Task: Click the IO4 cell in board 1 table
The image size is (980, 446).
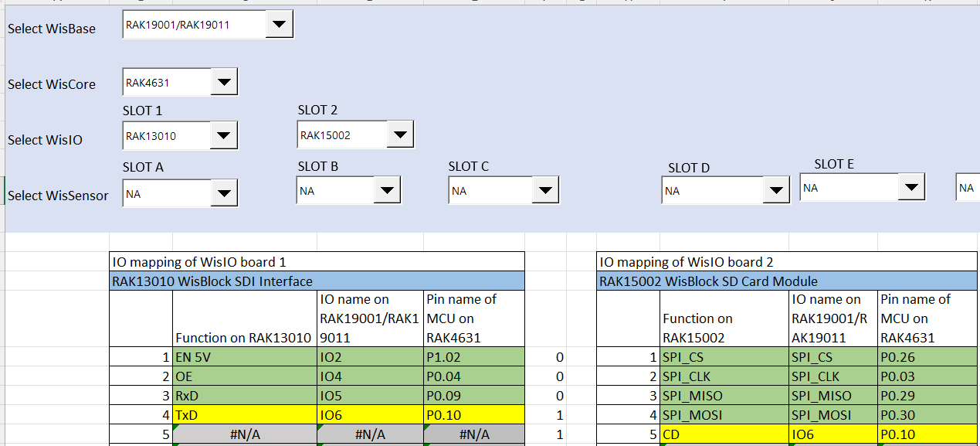Action: pos(370,377)
